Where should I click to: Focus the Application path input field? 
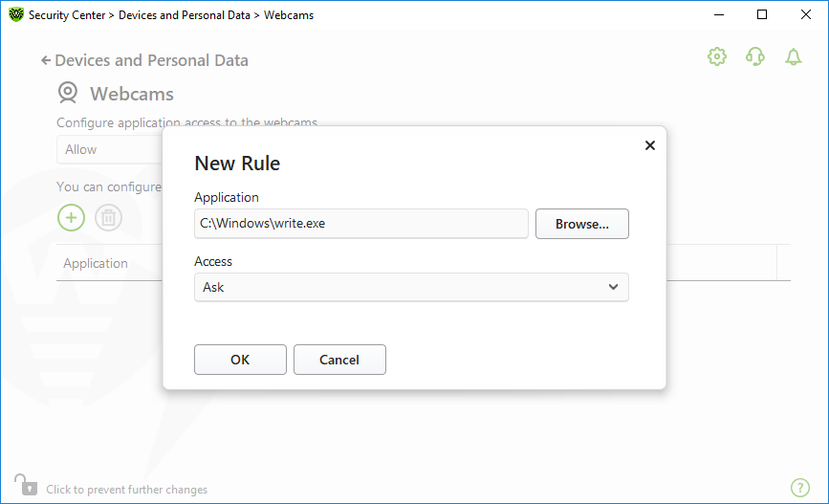point(361,224)
